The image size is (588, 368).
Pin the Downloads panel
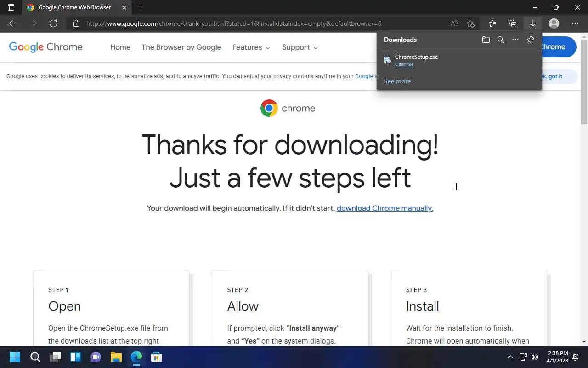coord(530,40)
